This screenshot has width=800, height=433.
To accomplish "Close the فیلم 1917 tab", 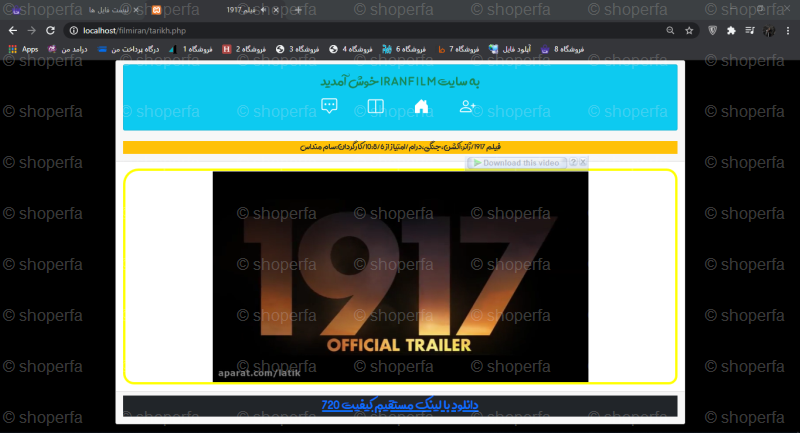I will click(x=276, y=10).
